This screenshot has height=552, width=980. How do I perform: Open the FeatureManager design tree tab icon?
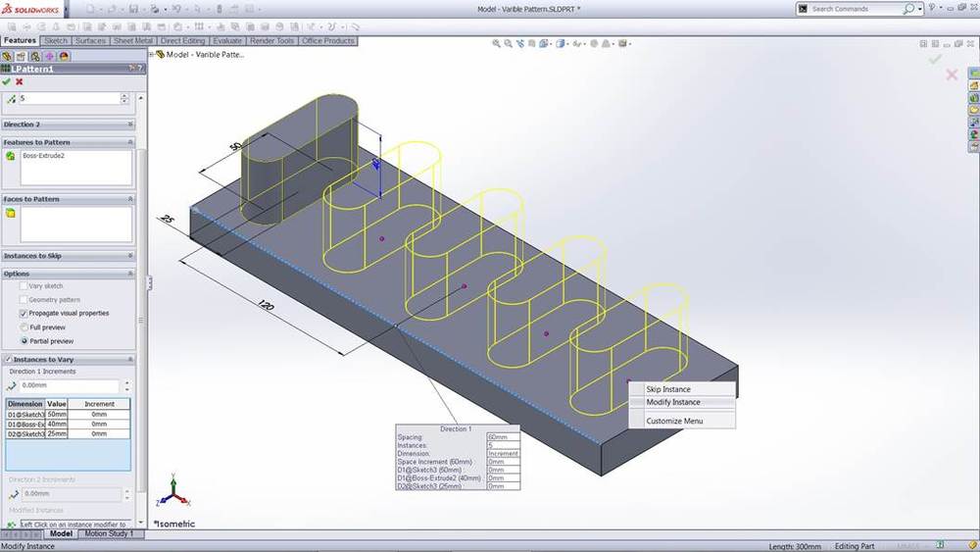point(7,56)
